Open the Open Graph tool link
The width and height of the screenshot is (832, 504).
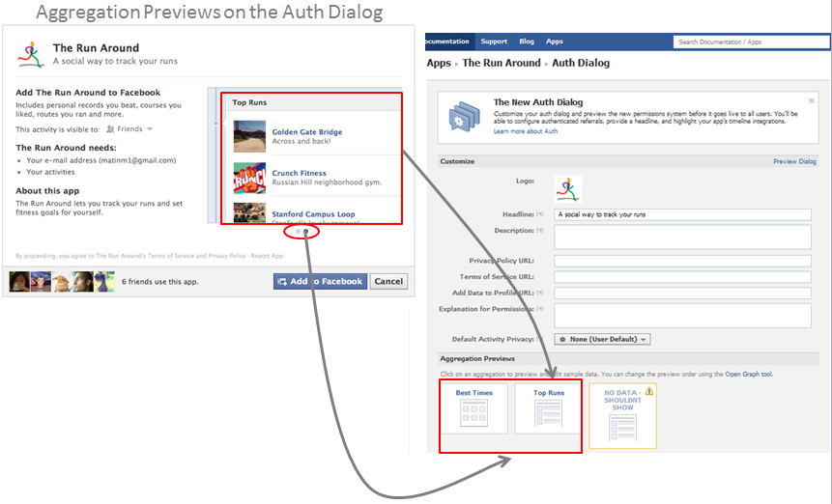(748, 375)
